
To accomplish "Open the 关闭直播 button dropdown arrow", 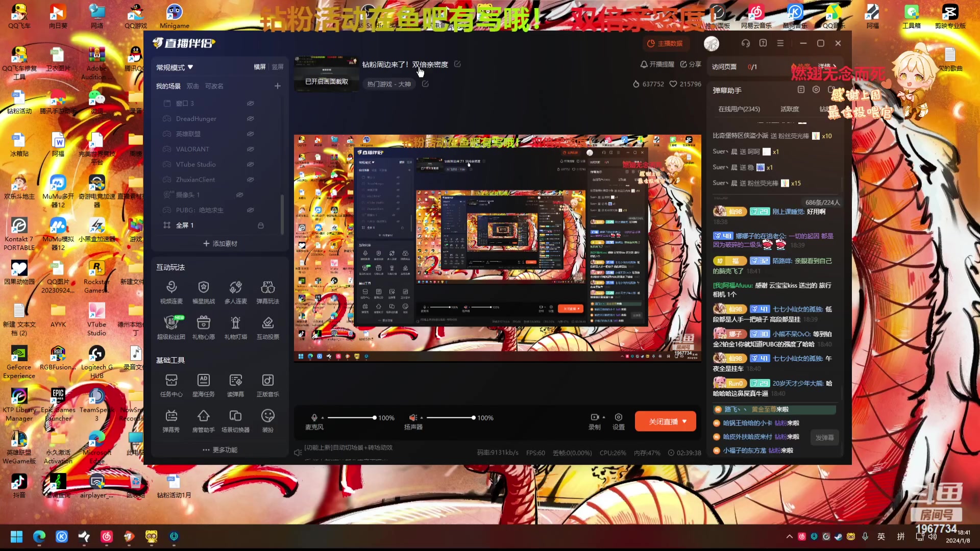I will pos(685,421).
